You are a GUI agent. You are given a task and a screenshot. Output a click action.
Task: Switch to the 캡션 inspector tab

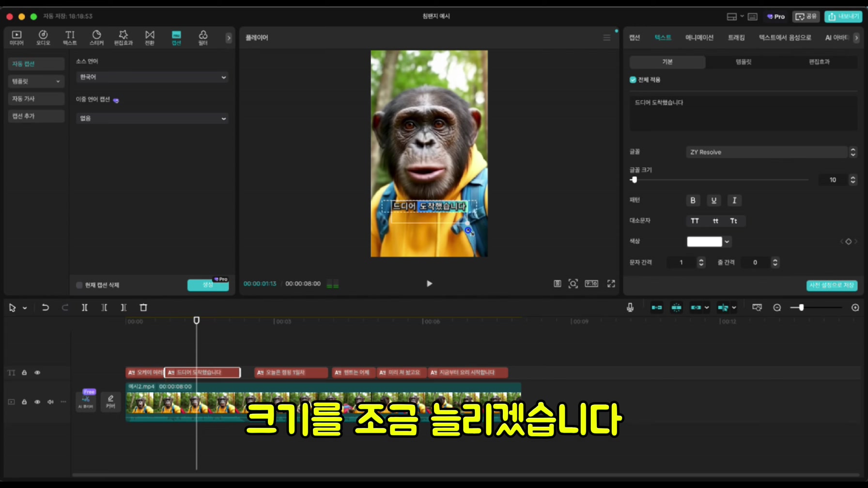635,37
